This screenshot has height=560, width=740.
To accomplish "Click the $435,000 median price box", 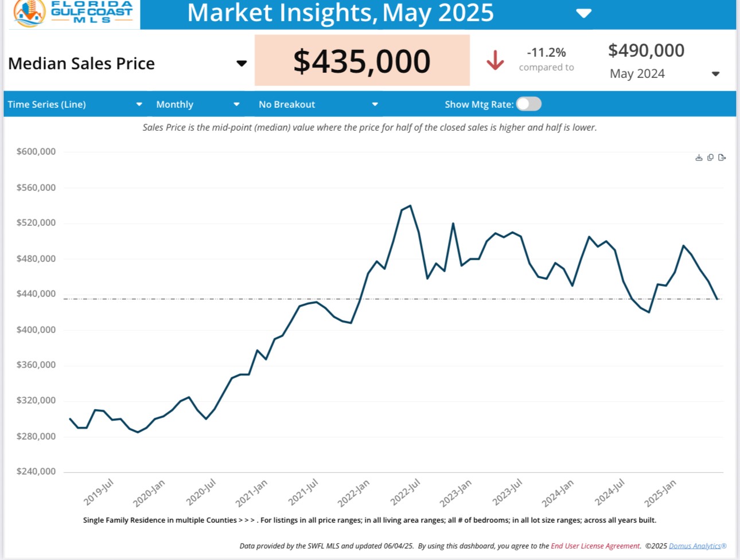I will tap(362, 61).
